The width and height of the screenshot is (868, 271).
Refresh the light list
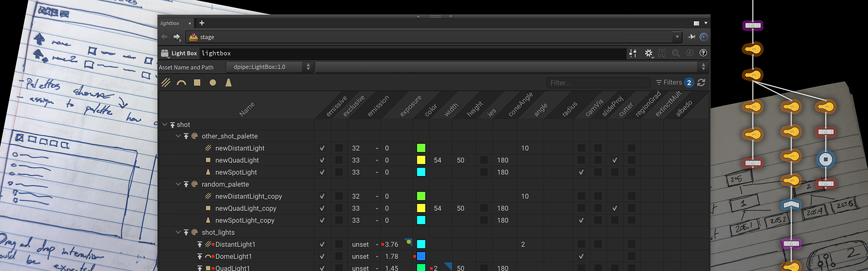(x=701, y=83)
